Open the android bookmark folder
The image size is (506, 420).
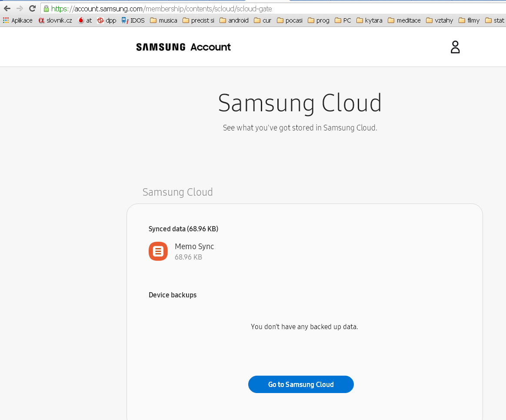pos(234,20)
